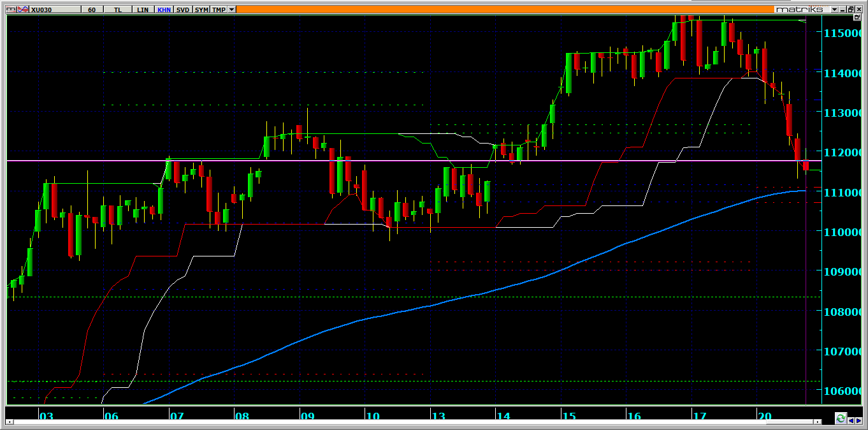The height and width of the screenshot is (430, 868).
Task: Click the orange title bar
Action: click(x=505, y=10)
